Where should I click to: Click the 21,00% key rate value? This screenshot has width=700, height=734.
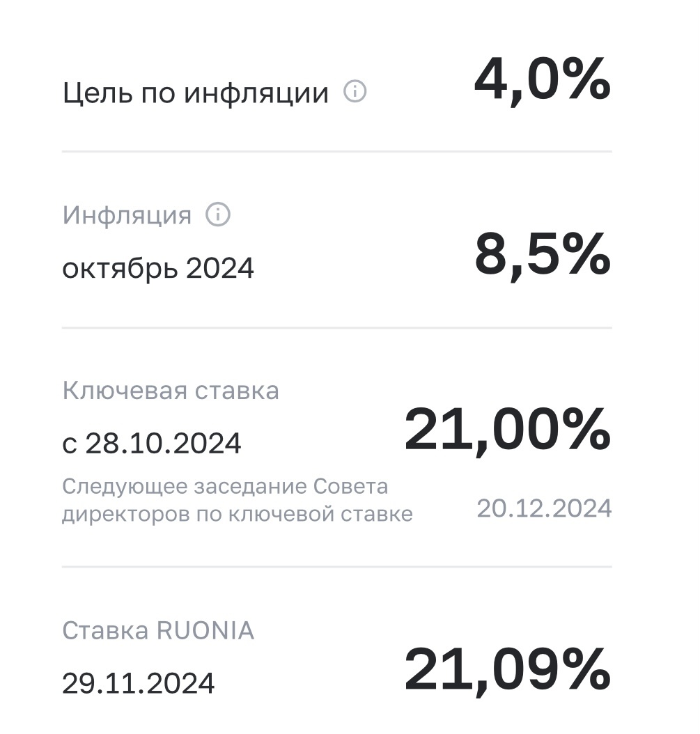coord(508,430)
